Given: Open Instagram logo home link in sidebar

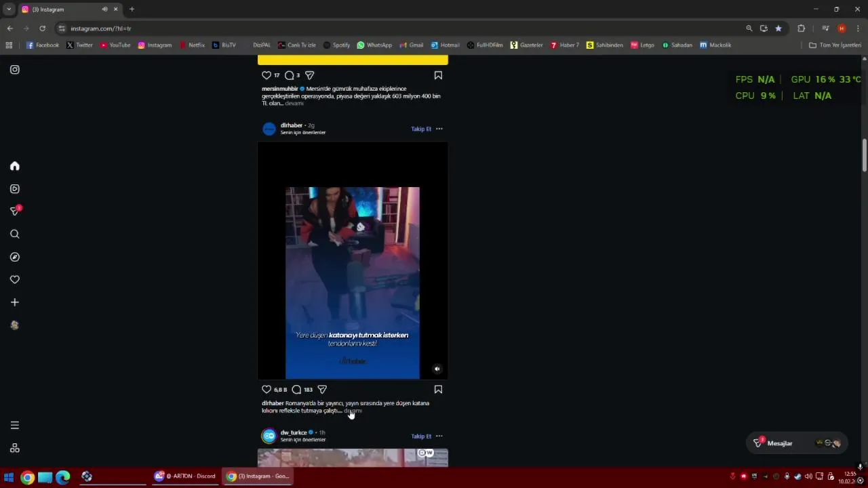Looking at the screenshot, I should pyautogui.click(x=15, y=69).
